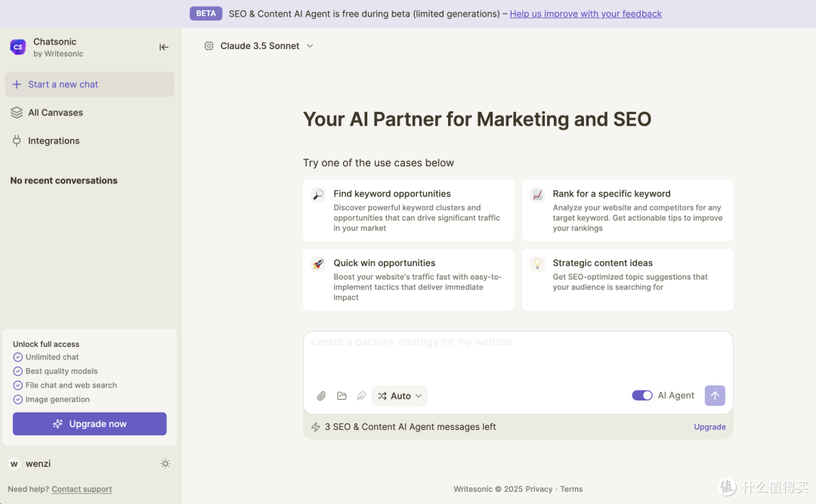The image size is (816, 504).
Task: Click the wenzi username
Action: click(38, 464)
